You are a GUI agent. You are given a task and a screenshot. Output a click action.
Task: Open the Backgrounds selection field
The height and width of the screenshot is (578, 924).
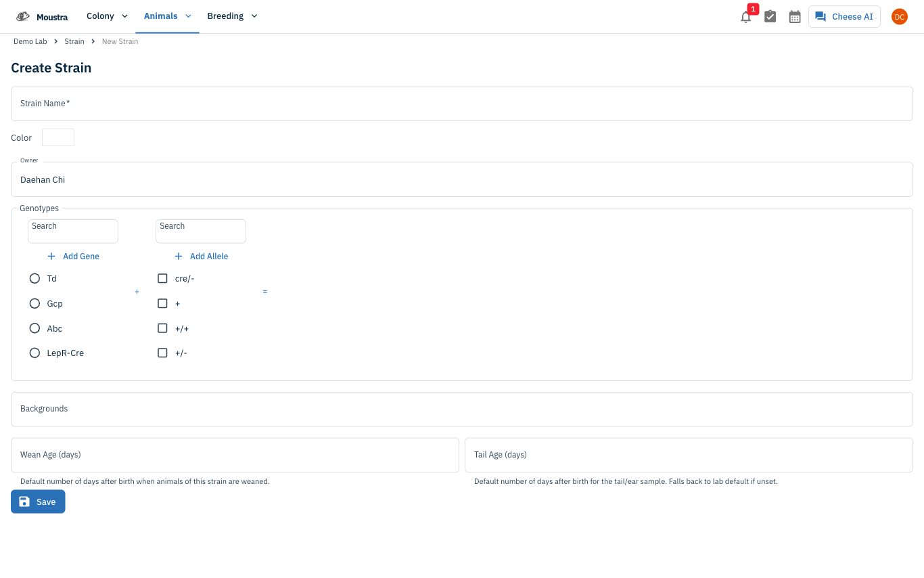coord(462,409)
